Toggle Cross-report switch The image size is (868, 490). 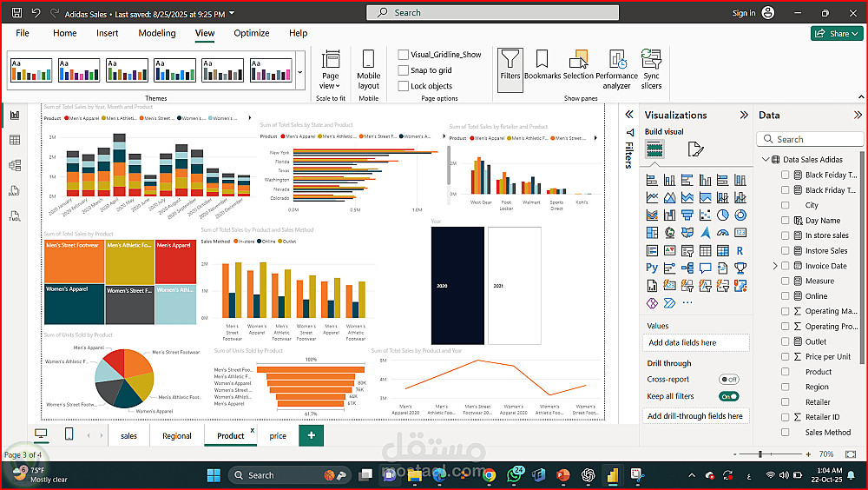pyautogui.click(x=728, y=380)
